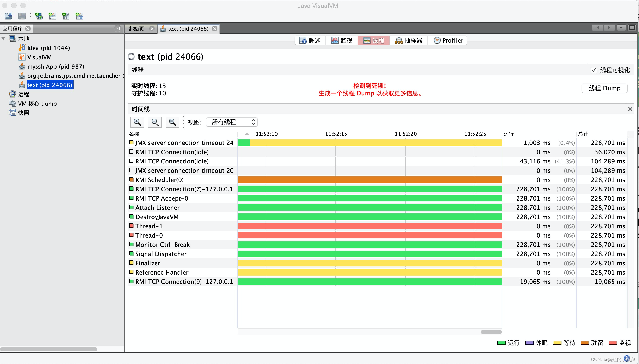639x364 pixels.
Task: Switch to the Profiler tab
Action: (x=448, y=40)
